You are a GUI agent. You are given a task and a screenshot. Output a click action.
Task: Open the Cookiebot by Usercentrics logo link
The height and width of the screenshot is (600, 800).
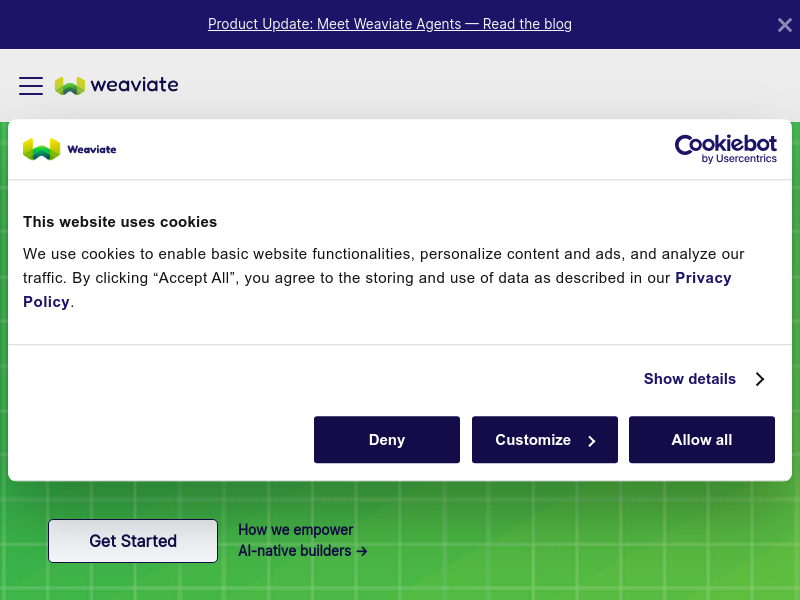click(x=726, y=149)
